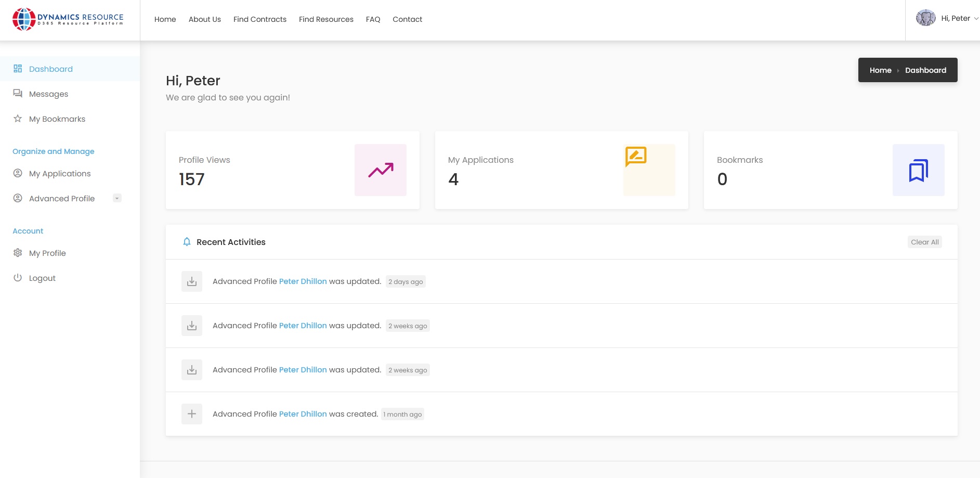Image resolution: width=980 pixels, height=478 pixels.
Task: Expand the Advanced Profile submenu arrow
Action: click(117, 198)
